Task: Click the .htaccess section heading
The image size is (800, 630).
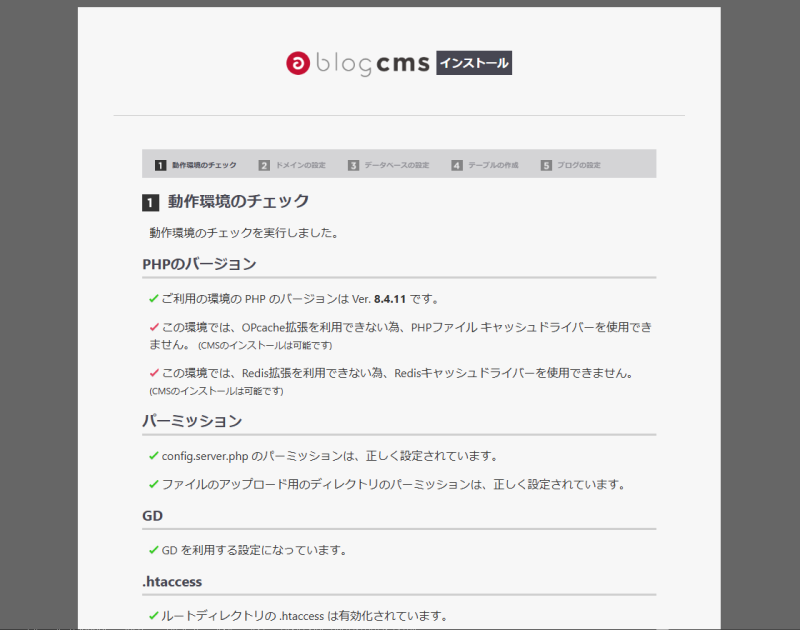Action: click(175, 581)
